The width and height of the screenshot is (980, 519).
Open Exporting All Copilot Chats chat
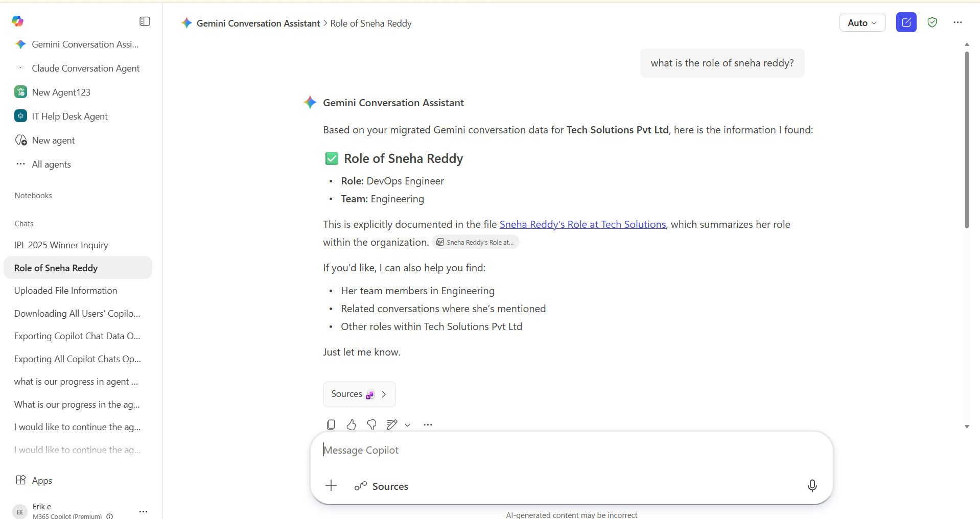click(x=78, y=359)
